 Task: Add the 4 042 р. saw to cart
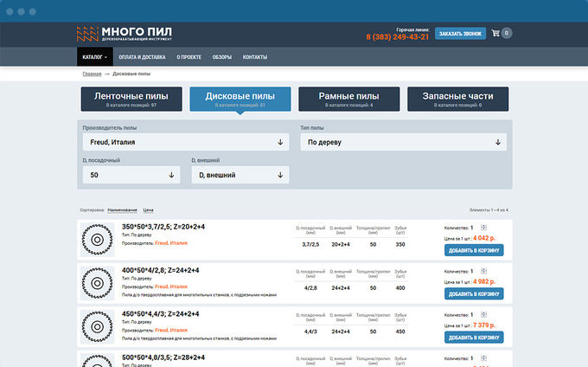pyautogui.click(x=475, y=250)
